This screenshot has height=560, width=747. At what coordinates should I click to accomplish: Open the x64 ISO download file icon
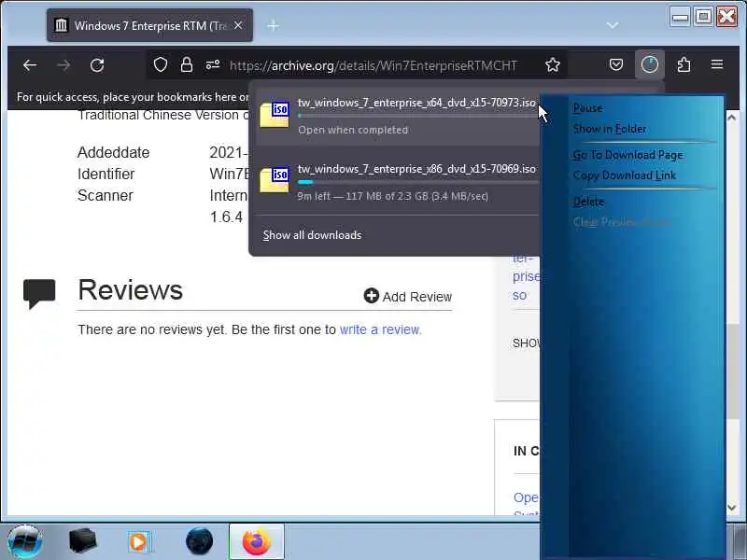pos(275,115)
